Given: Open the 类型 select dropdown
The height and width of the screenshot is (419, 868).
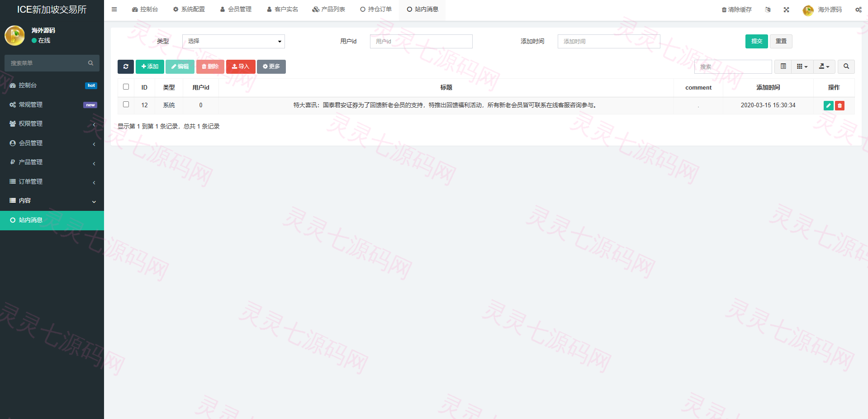Looking at the screenshot, I should (233, 41).
